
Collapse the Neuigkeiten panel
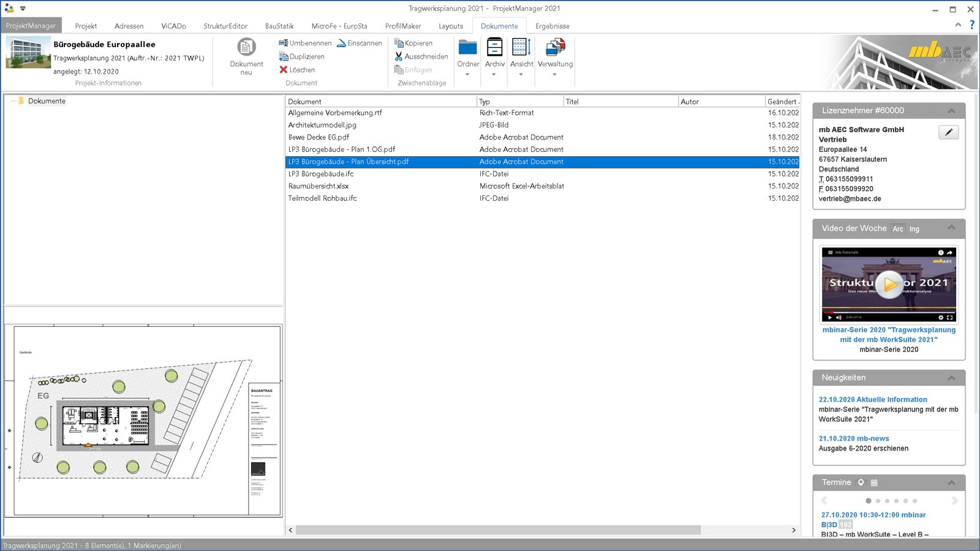pos(951,378)
